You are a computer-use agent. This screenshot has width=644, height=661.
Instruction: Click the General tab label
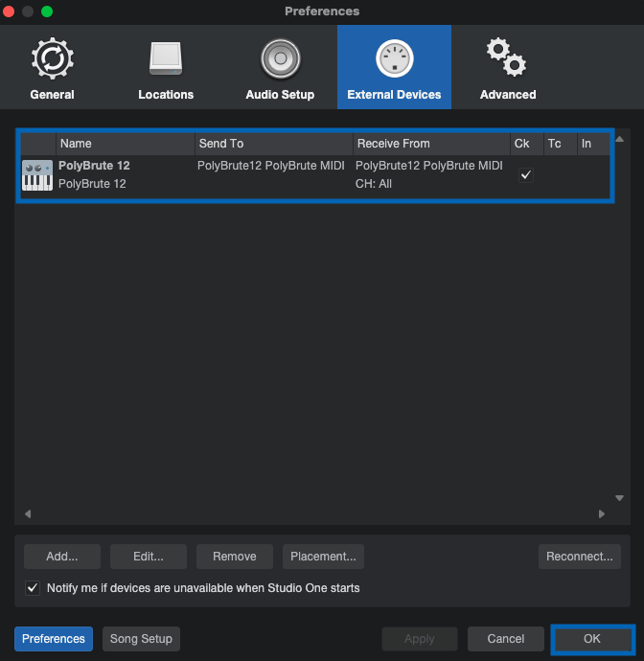(x=53, y=95)
